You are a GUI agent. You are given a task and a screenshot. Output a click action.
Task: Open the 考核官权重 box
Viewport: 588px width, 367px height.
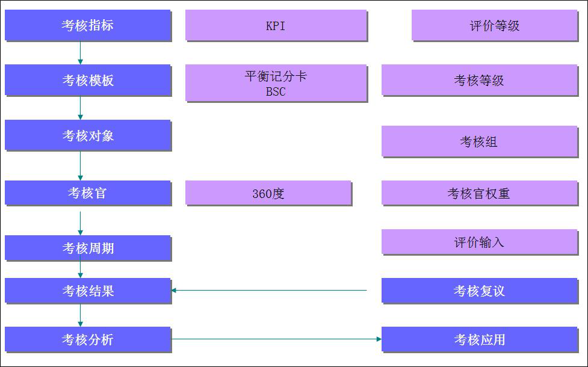pyautogui.click(x=479, y=193)
